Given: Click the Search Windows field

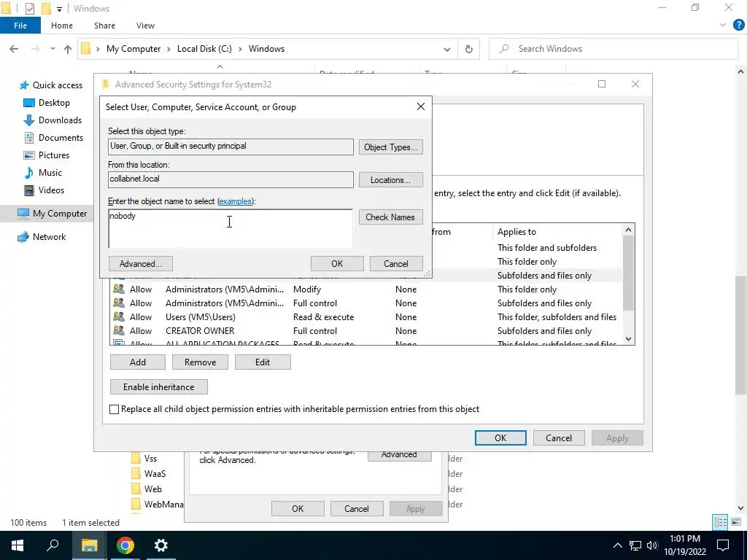Looking at the screenshot, I should (614, 49).
